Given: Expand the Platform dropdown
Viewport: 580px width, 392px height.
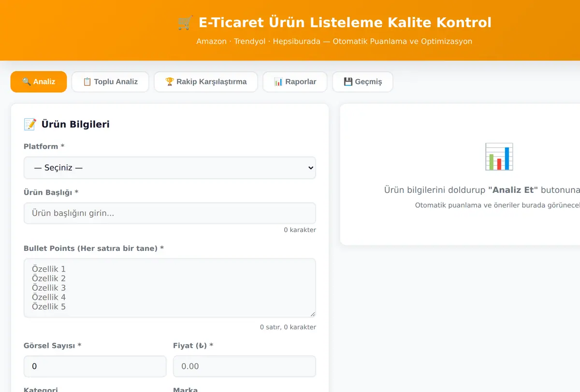Looking at the screenshot, I should coord(170,168).
